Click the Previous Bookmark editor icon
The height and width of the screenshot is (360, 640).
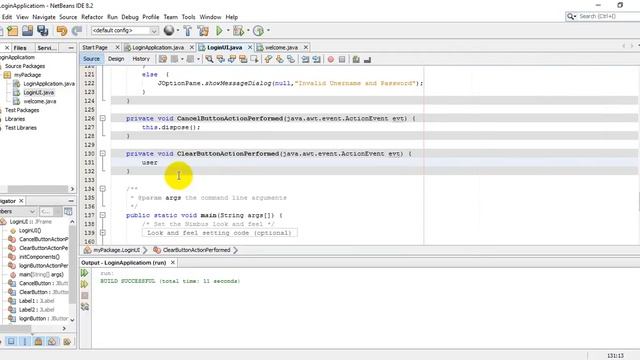(x=268, y=59)
